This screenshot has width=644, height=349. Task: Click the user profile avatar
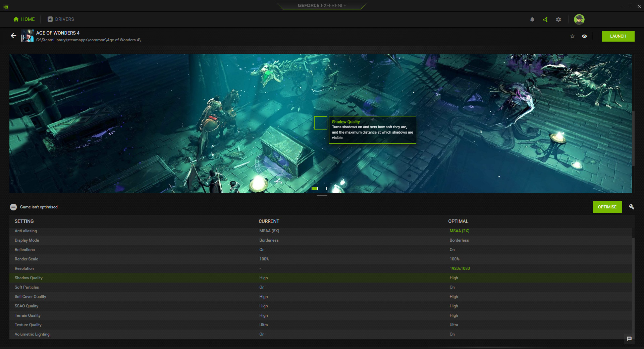pos(579,19)
